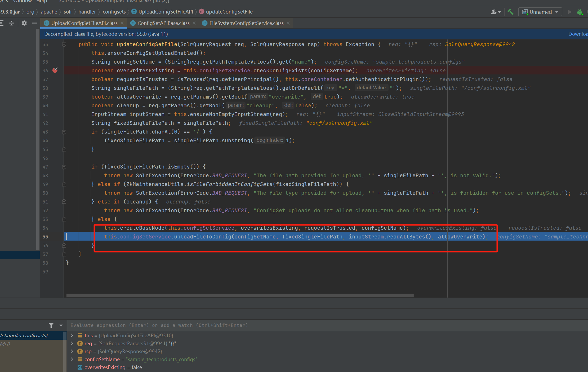The image size is (588, 372).
Task: Click the class icon on UploadConfigSetFileAPI.class tab
Action: click(x=47, y=23)
